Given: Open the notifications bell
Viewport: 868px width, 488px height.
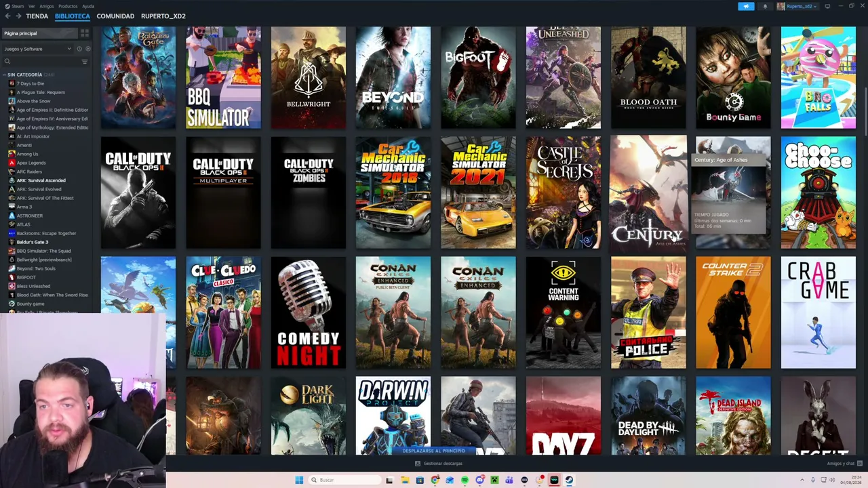Looking at the screenshot, I should pos(765,6).
